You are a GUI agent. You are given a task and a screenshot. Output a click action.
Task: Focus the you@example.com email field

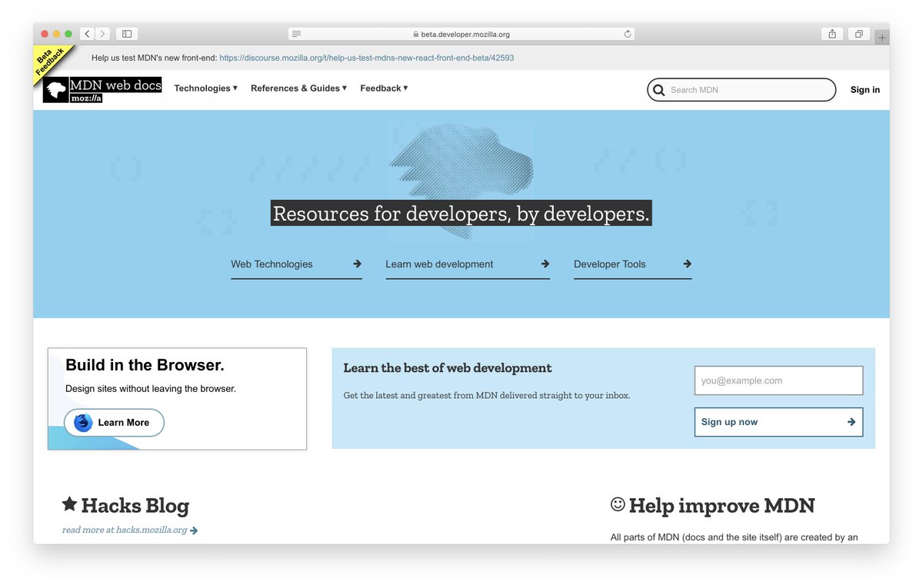tap(778, 380)
